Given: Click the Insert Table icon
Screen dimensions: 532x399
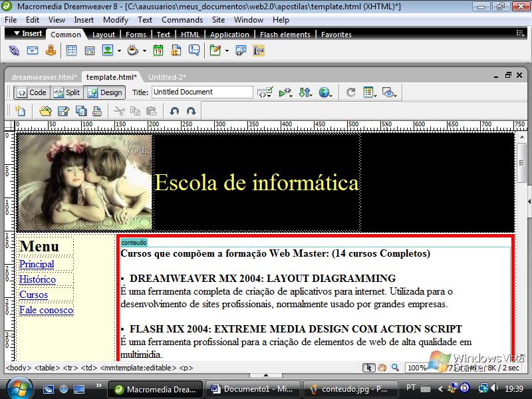Looking at the screenshot, I should point(71,51).
